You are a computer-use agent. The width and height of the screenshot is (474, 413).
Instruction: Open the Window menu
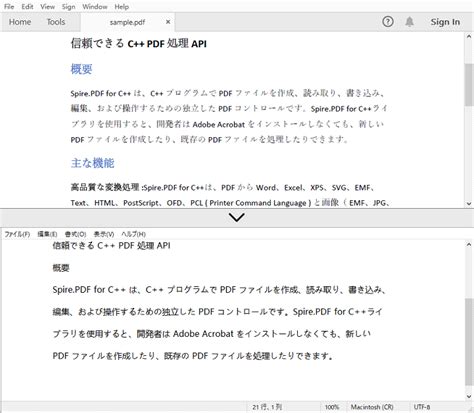tap(95, 7)
